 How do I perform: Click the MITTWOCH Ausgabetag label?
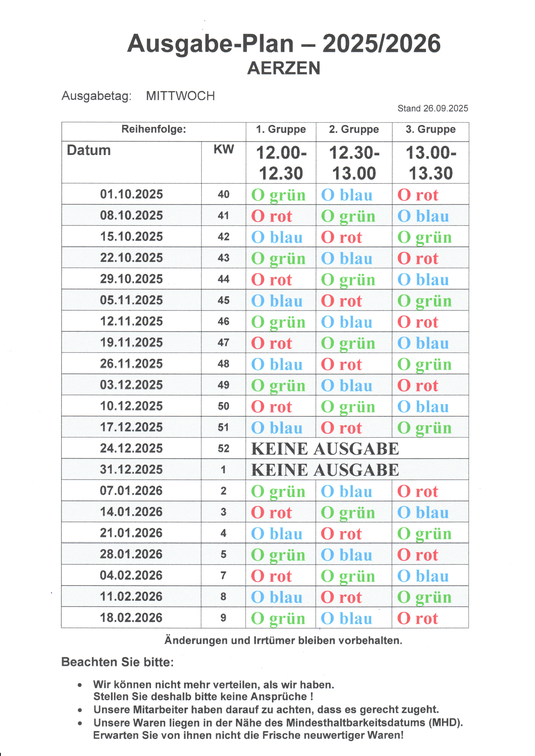180,96
